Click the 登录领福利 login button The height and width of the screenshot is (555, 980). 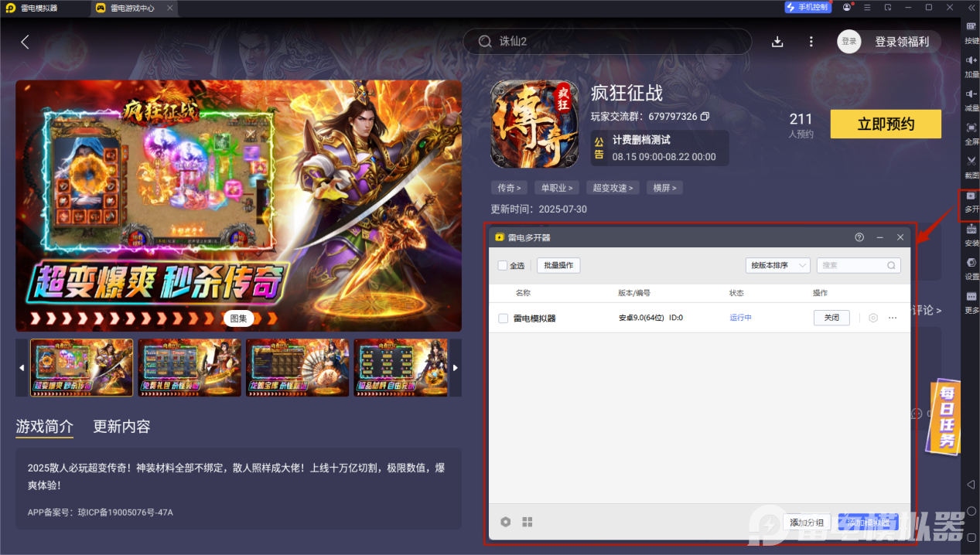click(902, 42)
